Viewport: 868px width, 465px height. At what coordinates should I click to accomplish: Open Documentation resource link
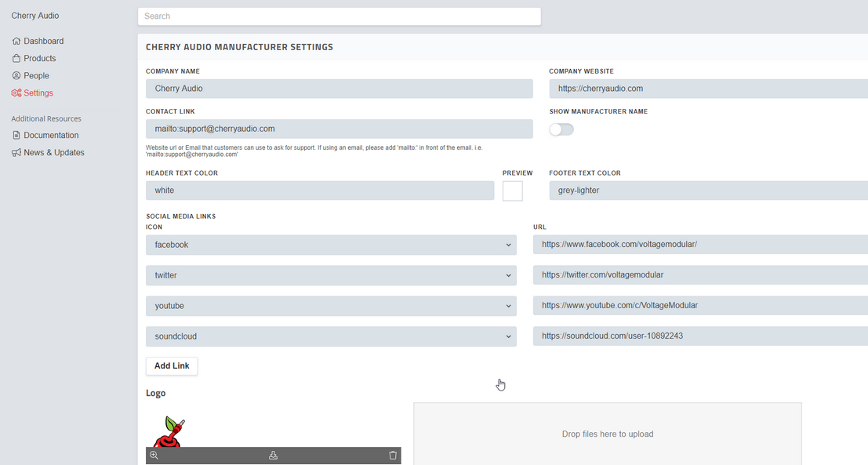[x=51, y=135]
